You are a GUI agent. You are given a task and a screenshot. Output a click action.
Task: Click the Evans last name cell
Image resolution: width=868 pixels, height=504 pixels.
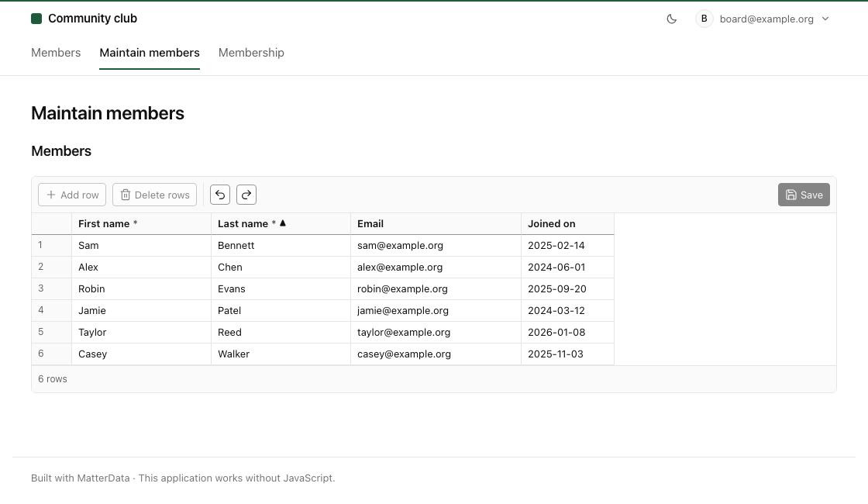(x=281, y=288)
